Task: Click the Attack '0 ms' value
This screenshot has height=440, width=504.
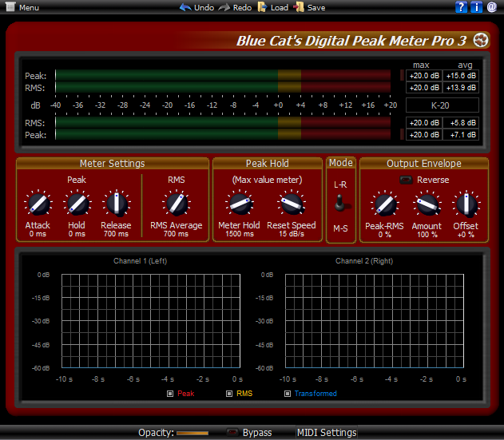Action: [x=38, y=234]
